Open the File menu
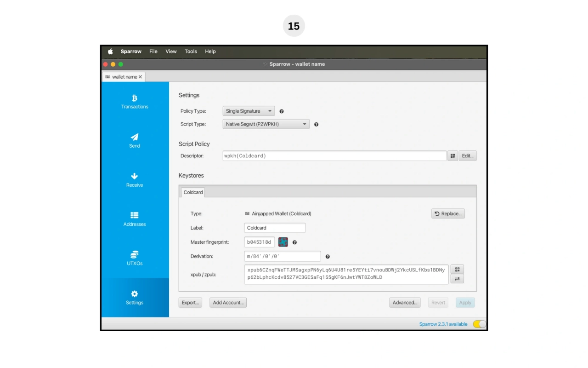Viewport: 588px width, 368px height. [153, 52]
